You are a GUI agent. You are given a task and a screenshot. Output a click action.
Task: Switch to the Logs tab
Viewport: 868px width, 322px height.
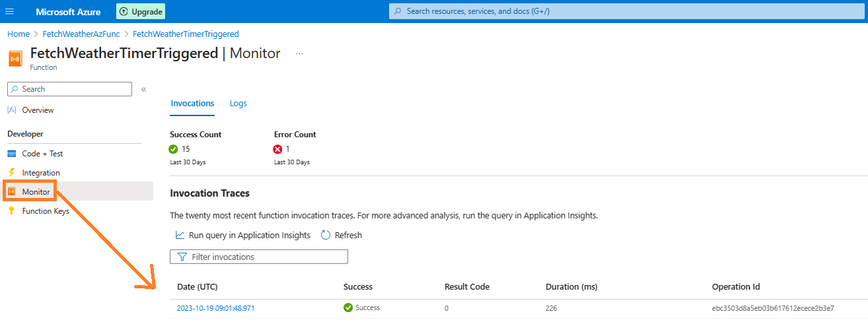click(238, 104)
